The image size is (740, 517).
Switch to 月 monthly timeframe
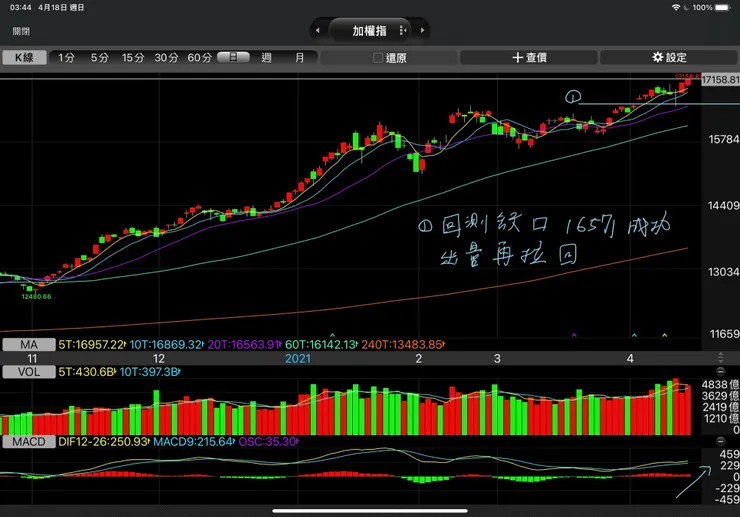click(x=300, y=58)
